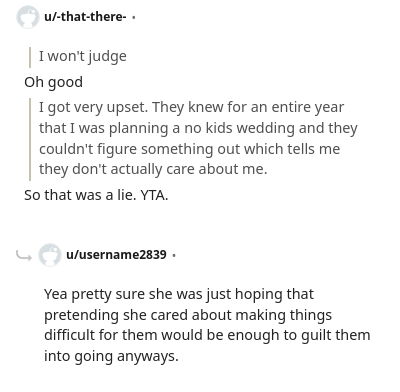The height and width of the screenshot is (392, 400).
Task: Click the "Oh good" comment line
Action: point(53,82)
